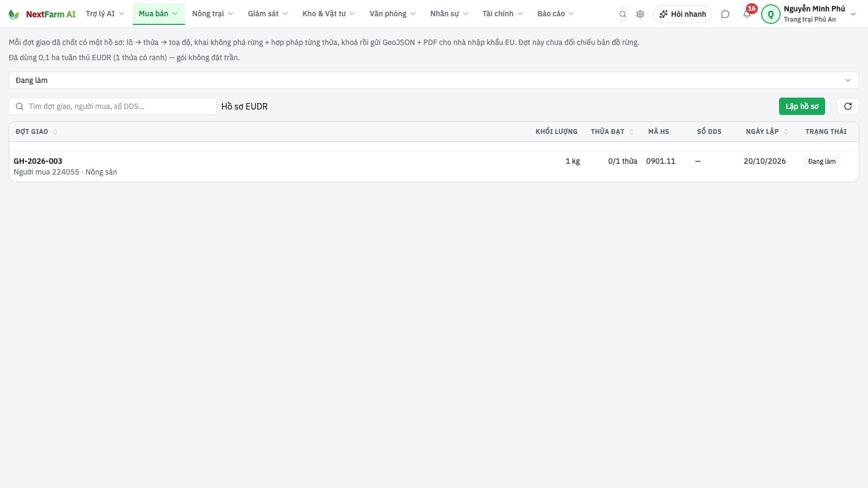Viewport: 868px width, 488px height.
Task: Open settings gear icon
Action: 640,14
